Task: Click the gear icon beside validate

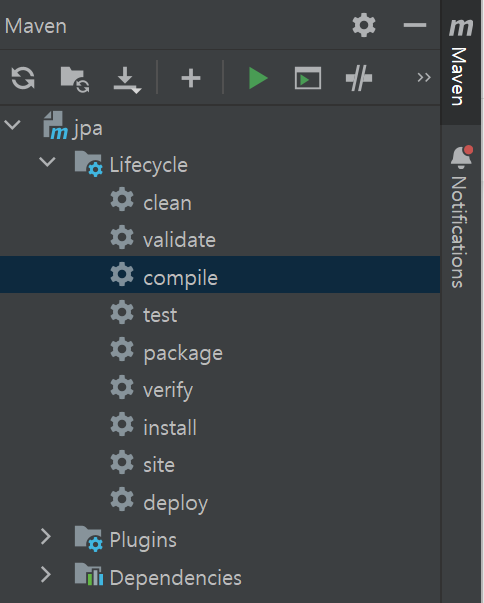Action: (x=122, y=237)
